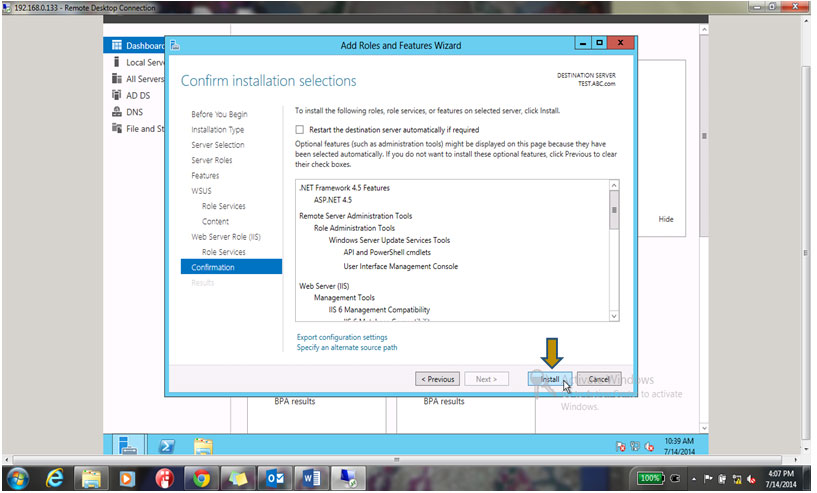817x493 pixels.
Task: Select "API and PowerShell cmdlets" entry
Action: [x=387, y=252]
